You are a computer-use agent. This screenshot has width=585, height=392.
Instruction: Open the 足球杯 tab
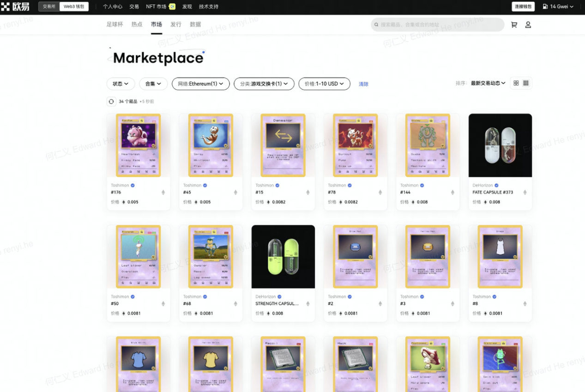point(115,24)
